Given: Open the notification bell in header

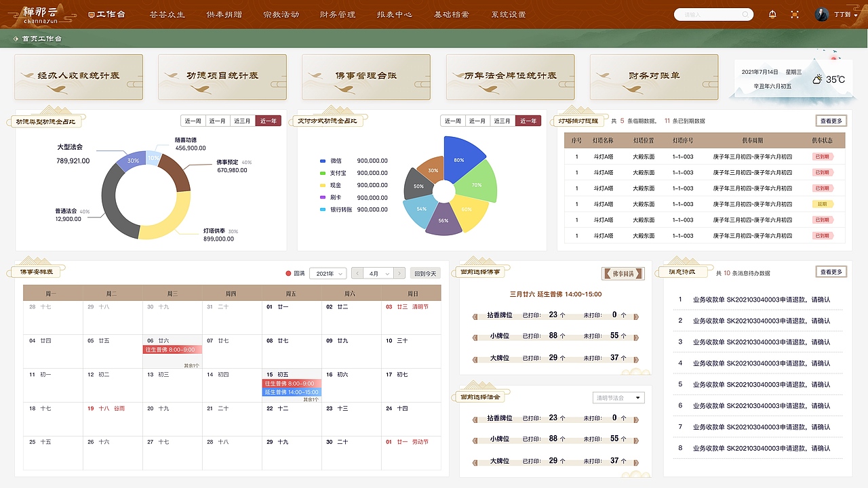Looking at the screenshot, I should [772, 14].
